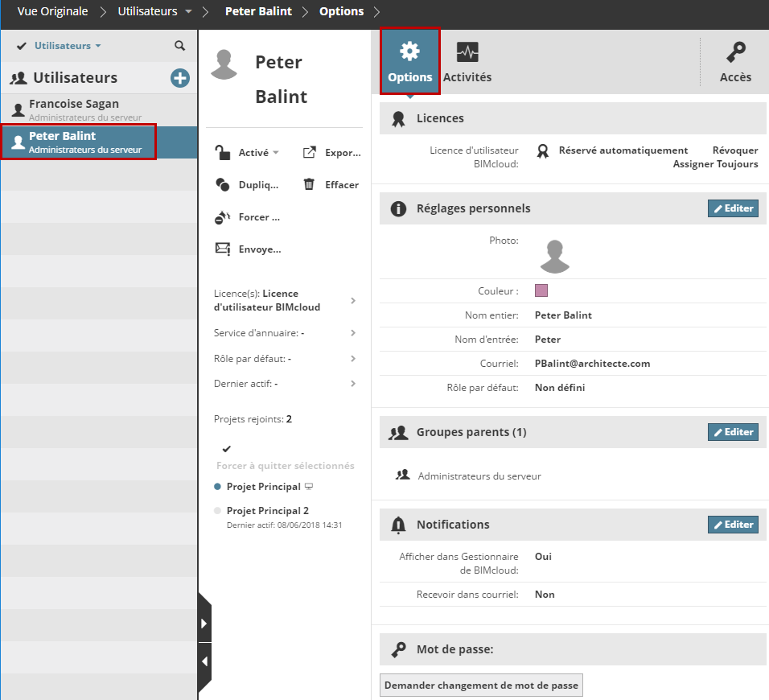Image resolution: width=769 pixels, height=700 pixels.
Task: Click the select-all checkmark above projects
Action: click(227, 449)
